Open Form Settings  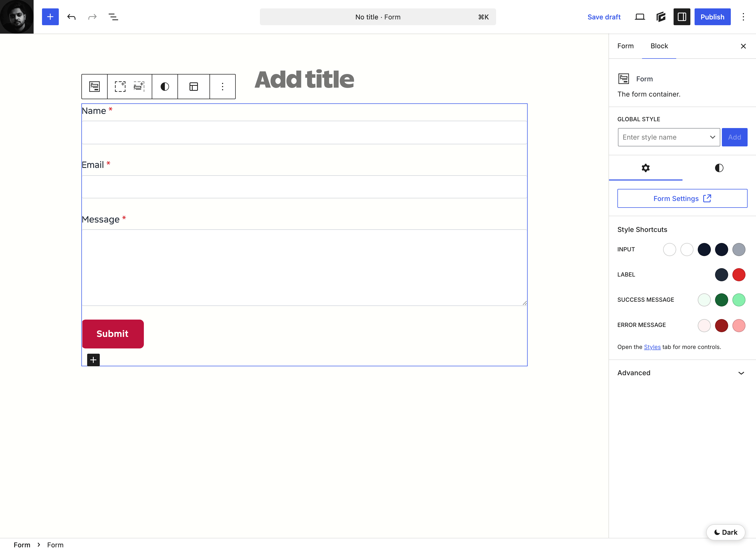(x=682, y=198)
